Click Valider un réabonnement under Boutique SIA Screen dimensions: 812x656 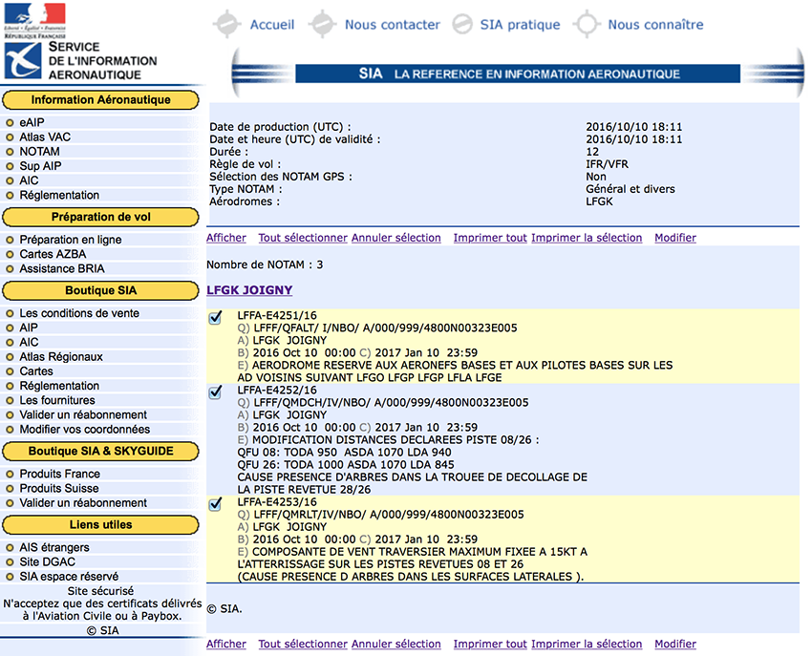[x=83, y=414]
